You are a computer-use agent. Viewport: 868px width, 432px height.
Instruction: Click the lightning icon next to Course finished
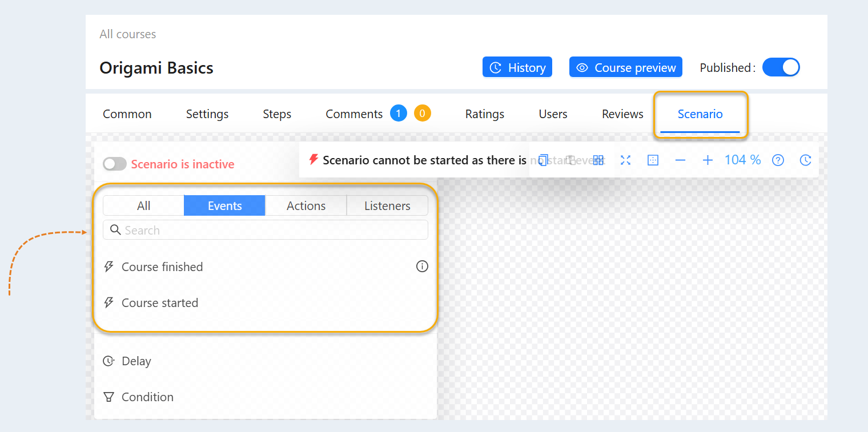point(108,267)
